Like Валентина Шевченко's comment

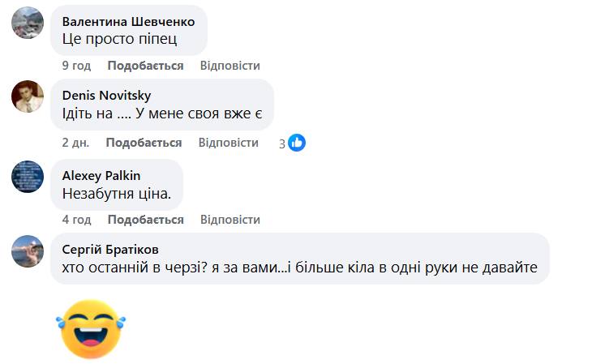point(145,66)
